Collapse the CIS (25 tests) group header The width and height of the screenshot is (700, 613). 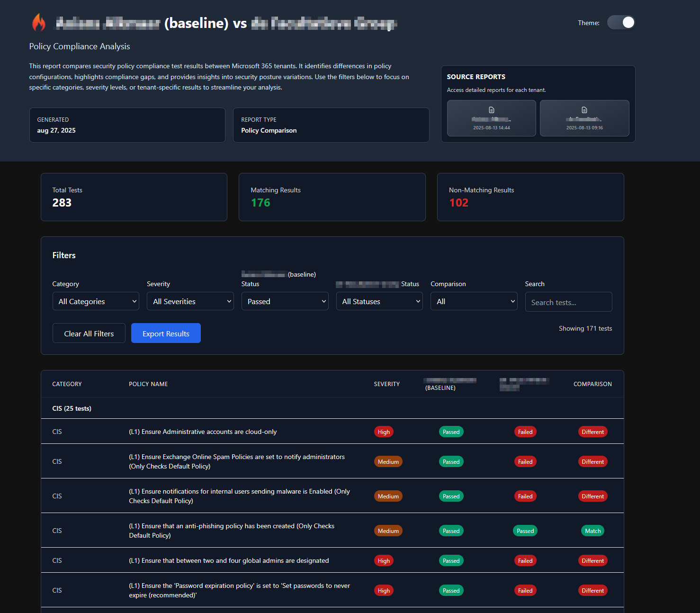(72, 408)
